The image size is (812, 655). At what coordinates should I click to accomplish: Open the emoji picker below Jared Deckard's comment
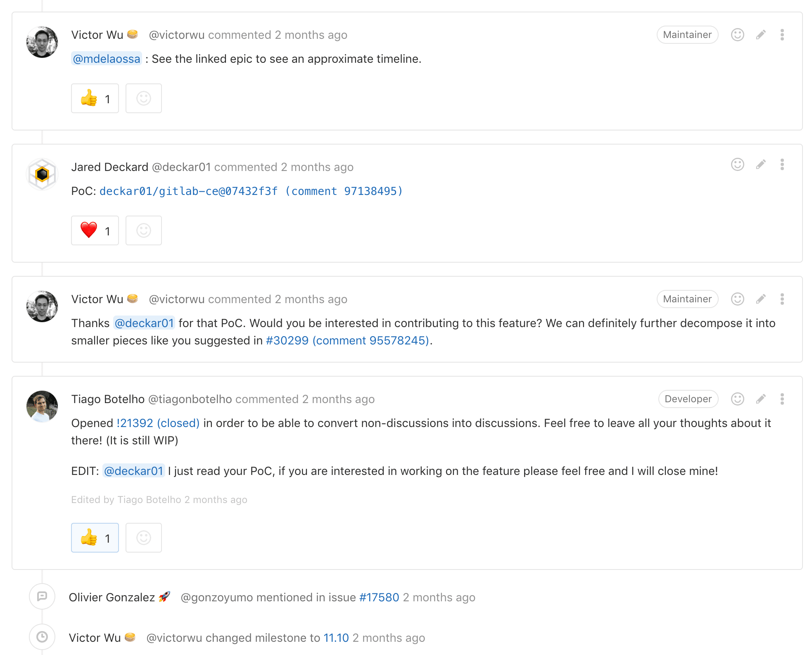tap(143, 230)
